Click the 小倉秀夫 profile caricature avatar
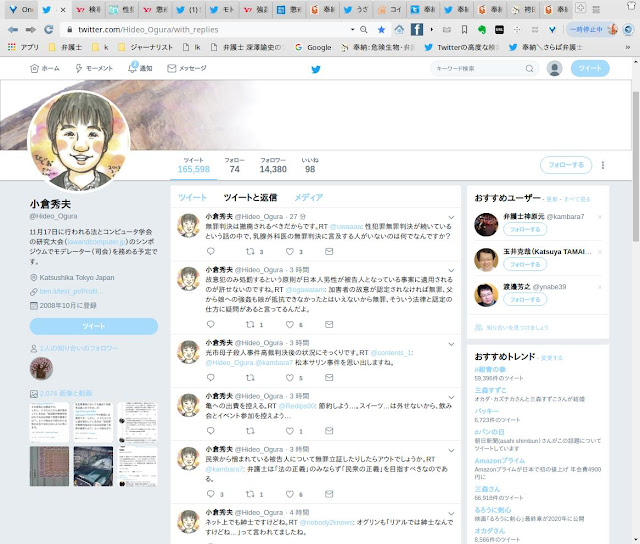Screen dimensions: 640x544 click(x=79, y=140)
